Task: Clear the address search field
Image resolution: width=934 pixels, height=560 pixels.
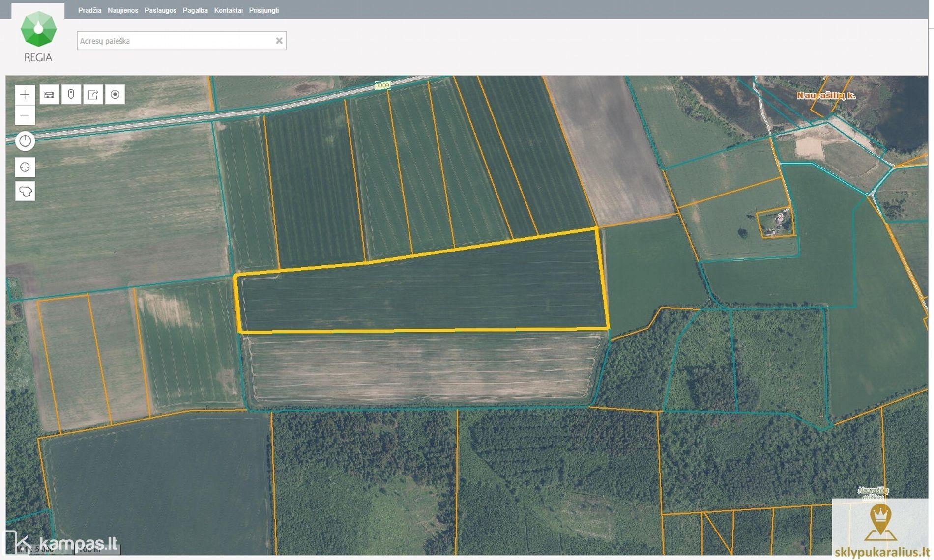Action: pos(279,41)
